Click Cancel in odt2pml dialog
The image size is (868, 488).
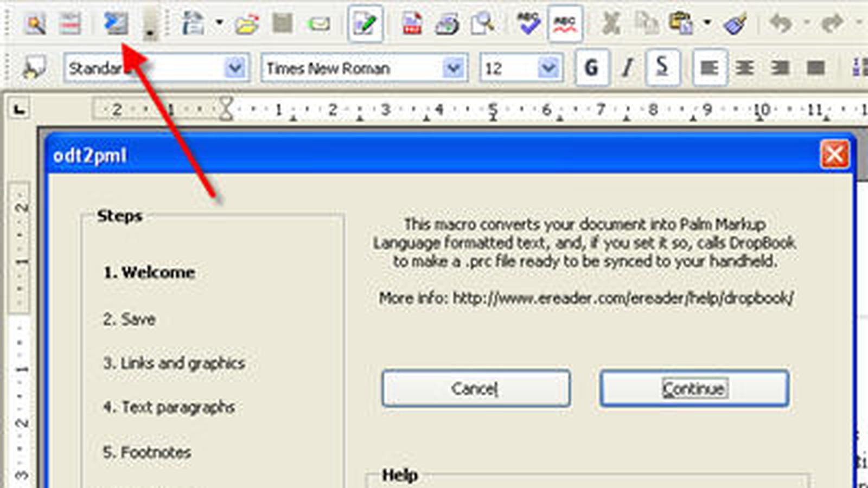[x=476, y=388]
